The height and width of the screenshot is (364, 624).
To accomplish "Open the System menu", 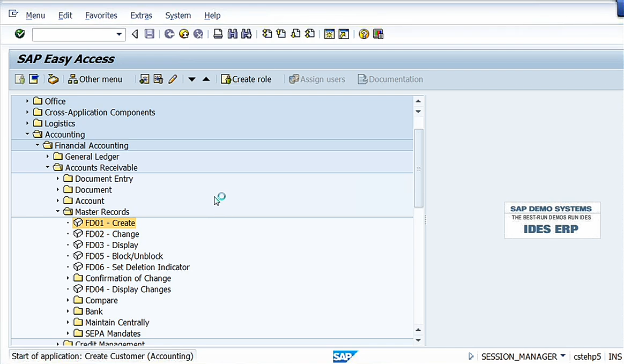I will click(x=178, y=16).
